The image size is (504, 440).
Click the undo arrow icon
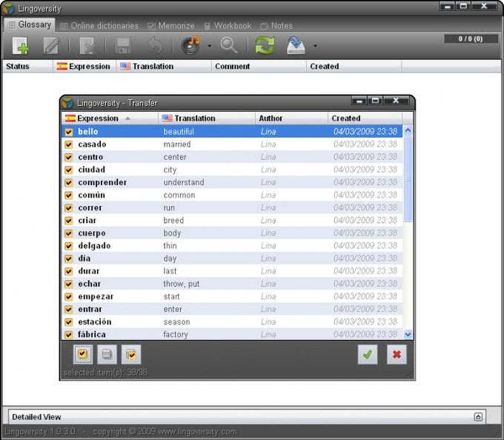(x=156, y=45)
